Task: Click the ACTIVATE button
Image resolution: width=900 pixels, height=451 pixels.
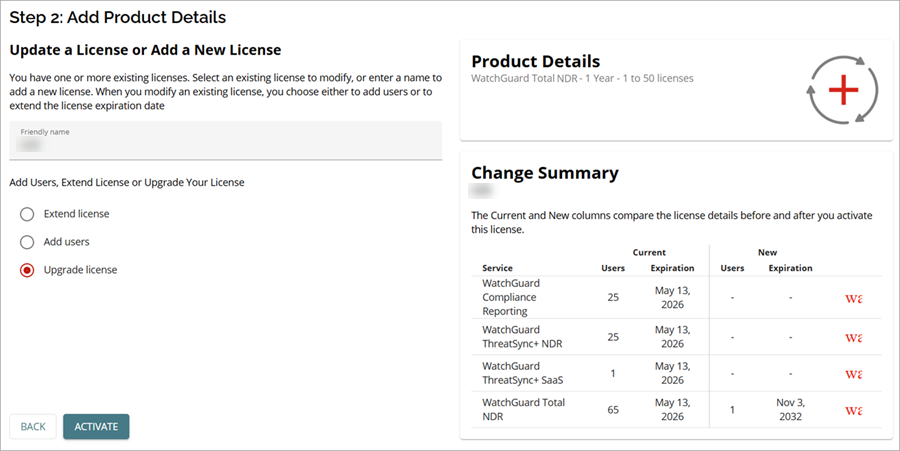Action: [96, 426]
